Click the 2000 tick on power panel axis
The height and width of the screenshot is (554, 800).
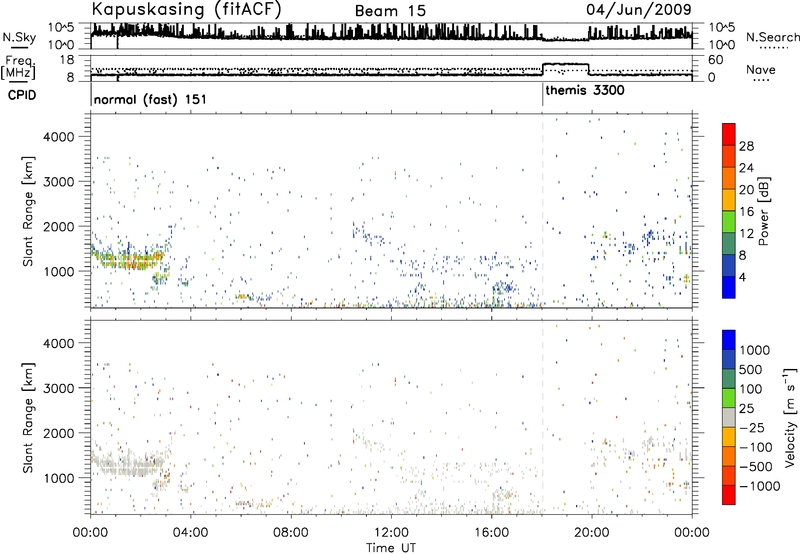[x=59, y=226]
